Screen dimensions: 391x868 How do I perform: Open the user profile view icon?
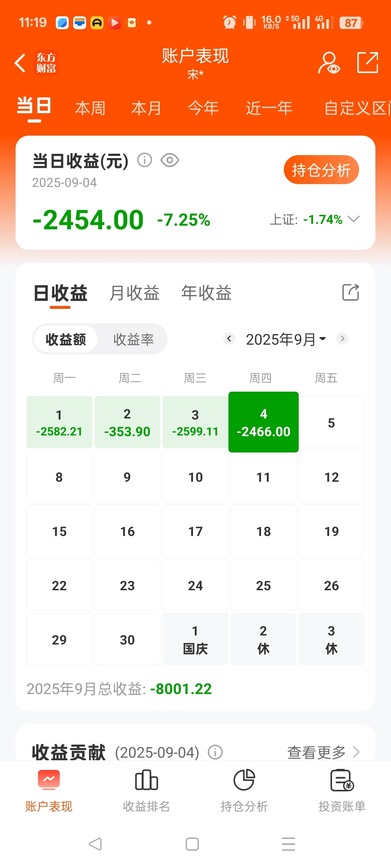tap(329, 63)
